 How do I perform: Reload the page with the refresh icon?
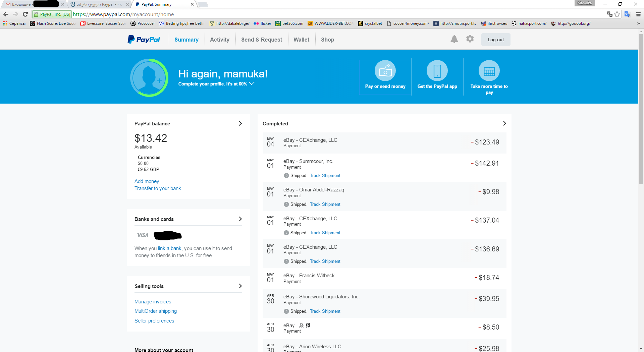pyautogui.click(x=25, y=14)
